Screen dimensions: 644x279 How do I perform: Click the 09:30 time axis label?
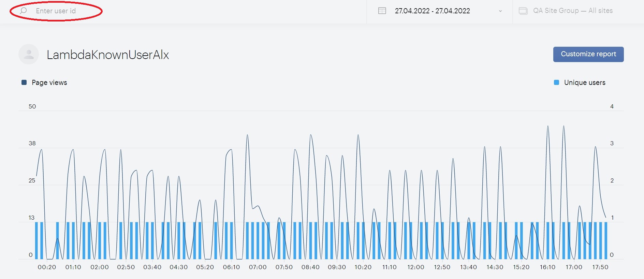click(x=337, y=267)
